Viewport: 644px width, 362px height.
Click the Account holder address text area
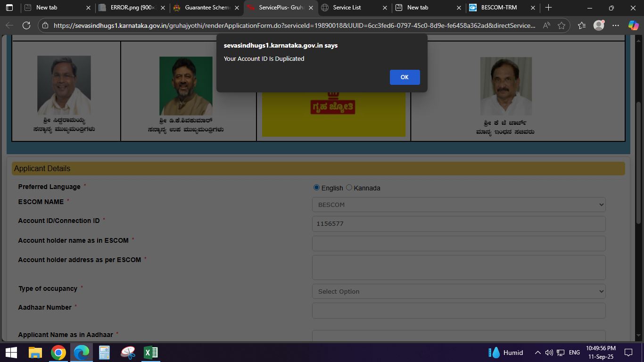[x=459, y=267]
